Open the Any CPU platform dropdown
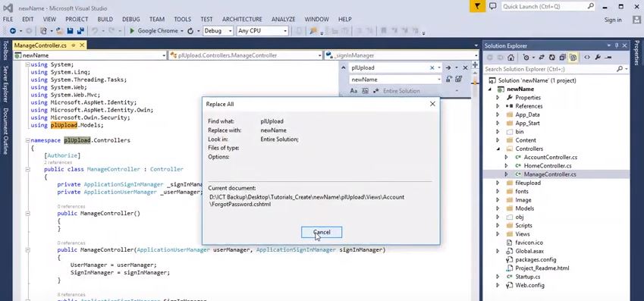Image resolution: width=644 pixels, height=301 pixels. (284, 31)
